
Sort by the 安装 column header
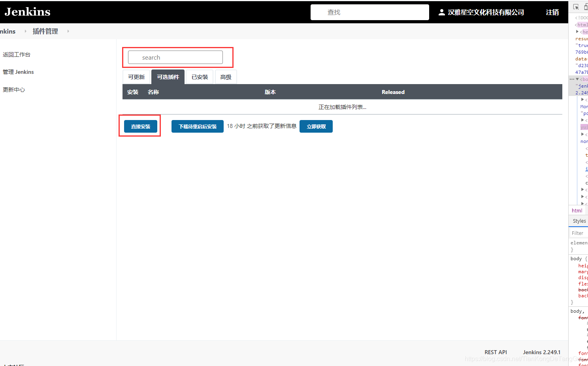point(133,92)
